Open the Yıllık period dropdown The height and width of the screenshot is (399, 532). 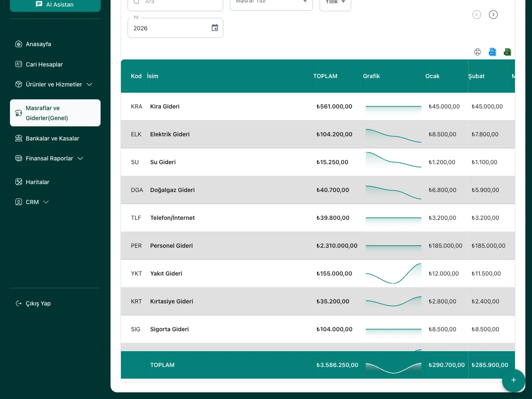tap(335, 2)
